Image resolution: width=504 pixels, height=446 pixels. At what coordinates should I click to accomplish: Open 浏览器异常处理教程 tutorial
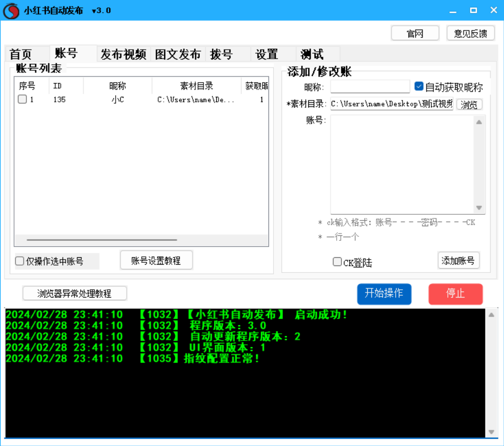[75, 293]
